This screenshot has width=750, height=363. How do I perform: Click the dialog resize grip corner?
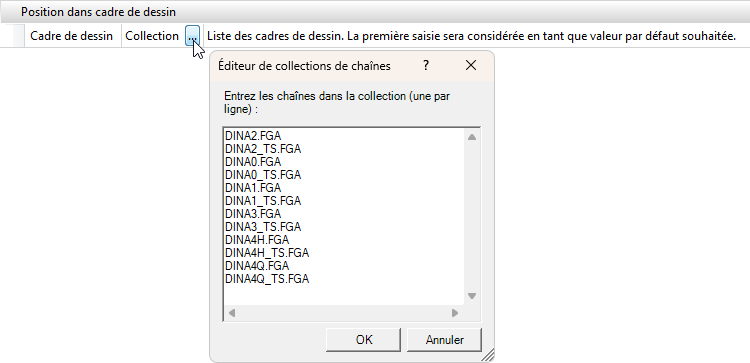click(487, 355)
